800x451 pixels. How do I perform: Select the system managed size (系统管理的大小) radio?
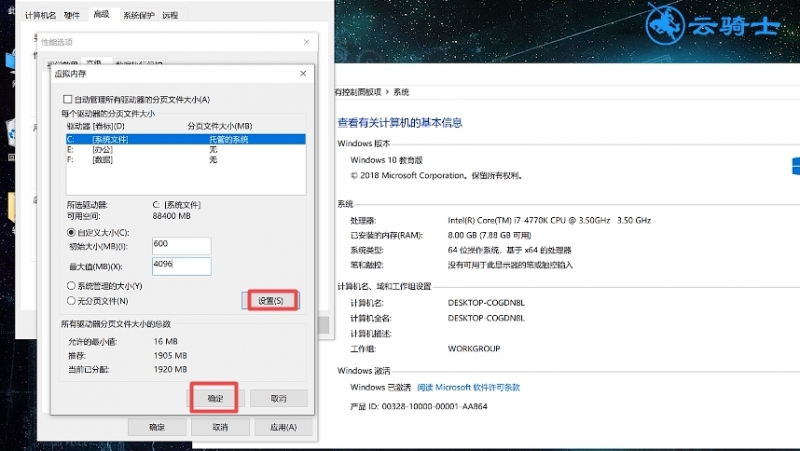71,286
